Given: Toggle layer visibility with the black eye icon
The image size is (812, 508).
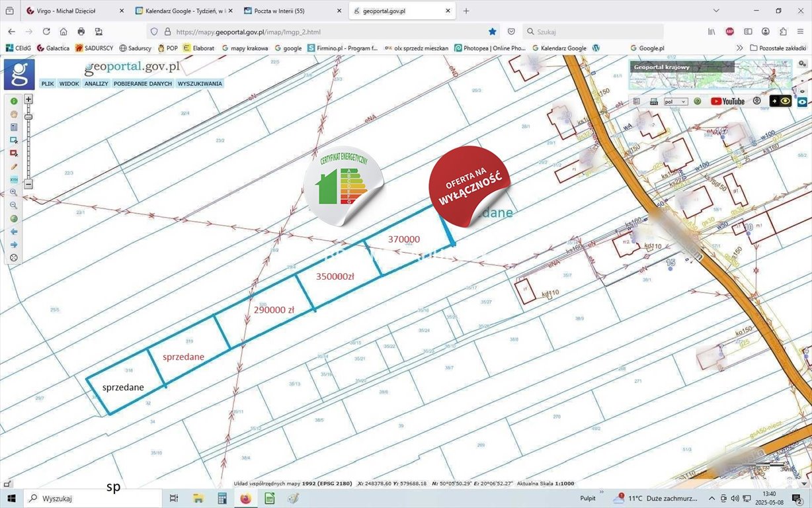Looking at the screenshot, I should coord(784,101).
